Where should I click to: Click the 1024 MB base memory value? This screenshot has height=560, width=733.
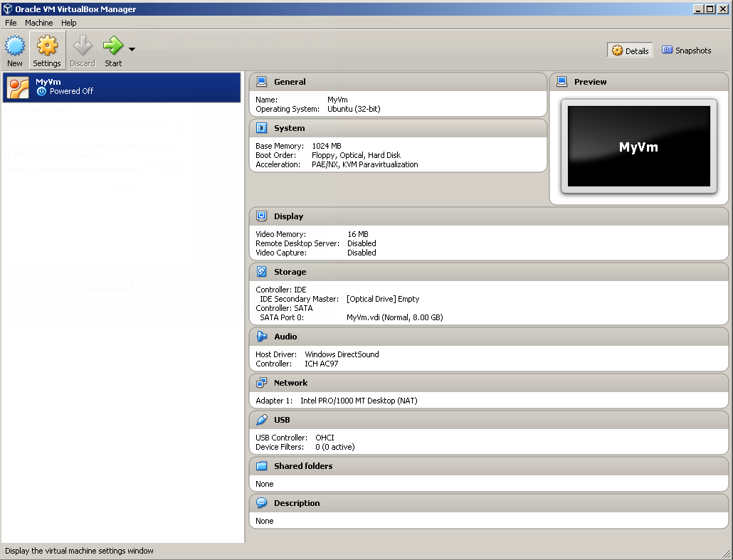[327, 146]
